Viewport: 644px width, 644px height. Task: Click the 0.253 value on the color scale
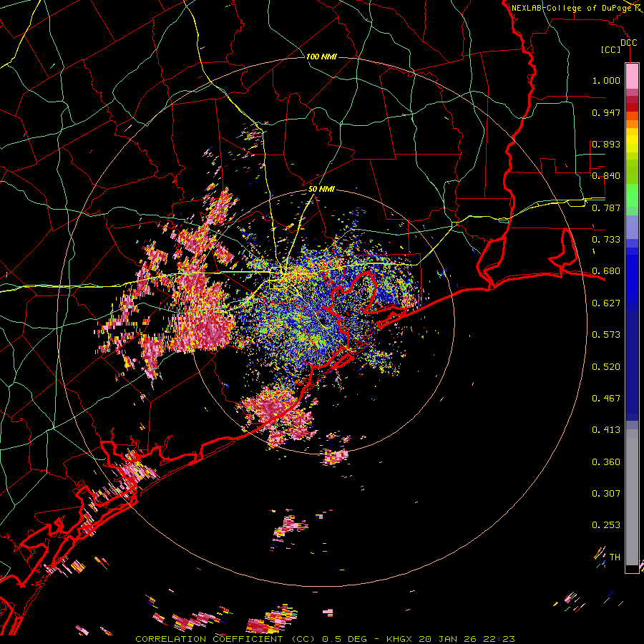[x=606, y=525]
